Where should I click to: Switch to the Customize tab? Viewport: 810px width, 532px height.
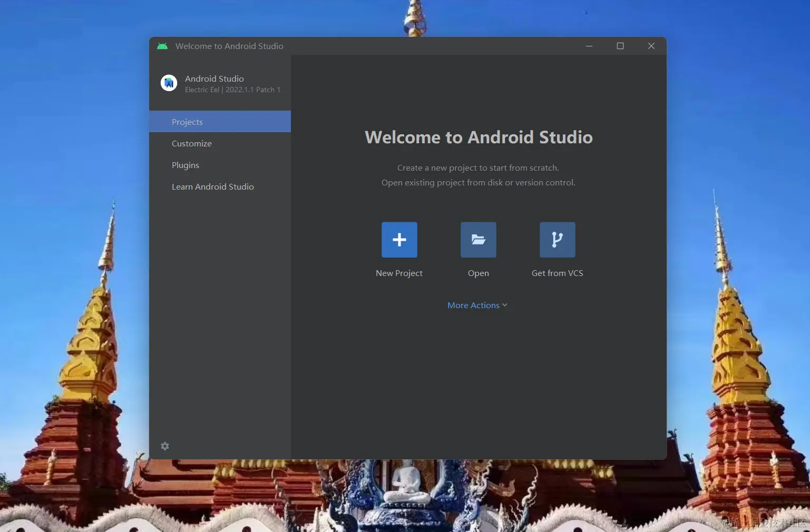click(x=220, y=143)
